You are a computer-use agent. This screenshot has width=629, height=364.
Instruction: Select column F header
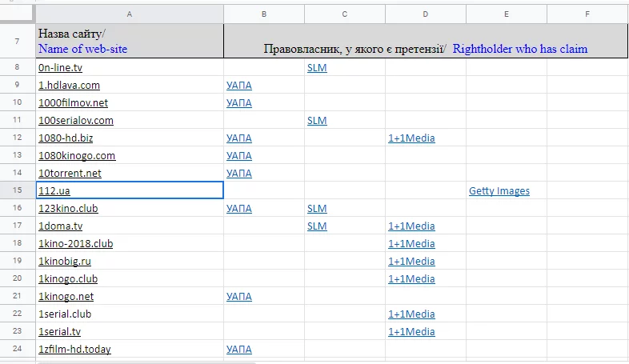(587, 14)
